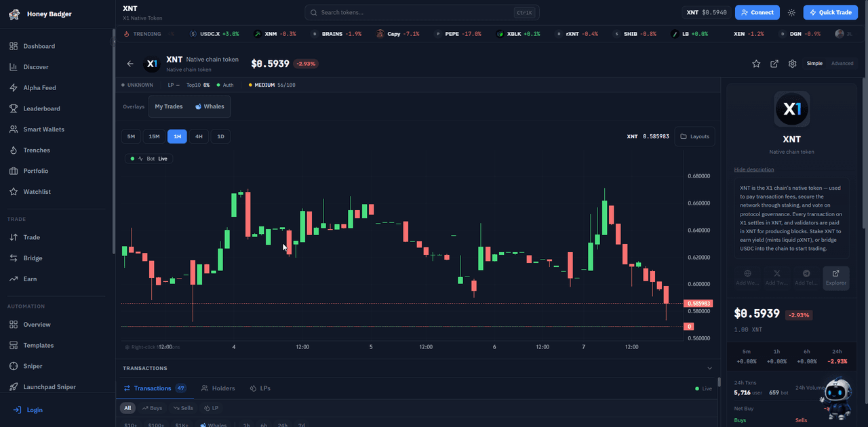This screenshot has height=427, width=868.
Task: Filter transactions by LP
Action: [x=212, y=408]
